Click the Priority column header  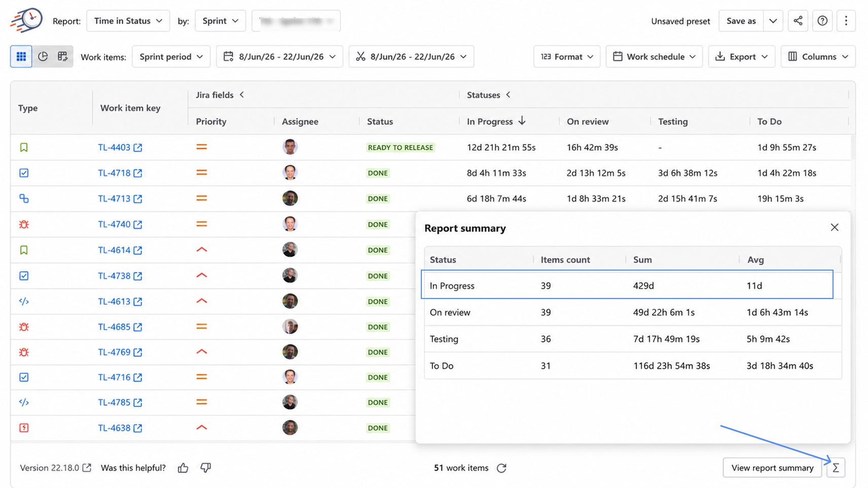point(211,121)
